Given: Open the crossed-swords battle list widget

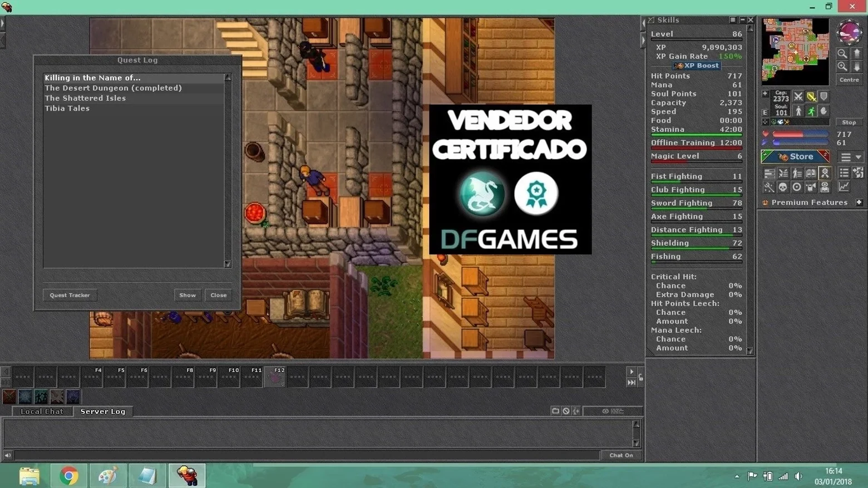Looking at the screenshot, I should pyautogui.click(x=783, y=173).
